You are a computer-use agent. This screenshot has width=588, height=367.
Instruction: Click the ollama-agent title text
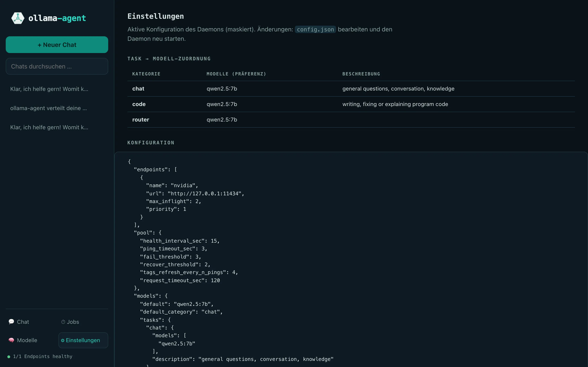pyautogui.click(x=57, y=18)
